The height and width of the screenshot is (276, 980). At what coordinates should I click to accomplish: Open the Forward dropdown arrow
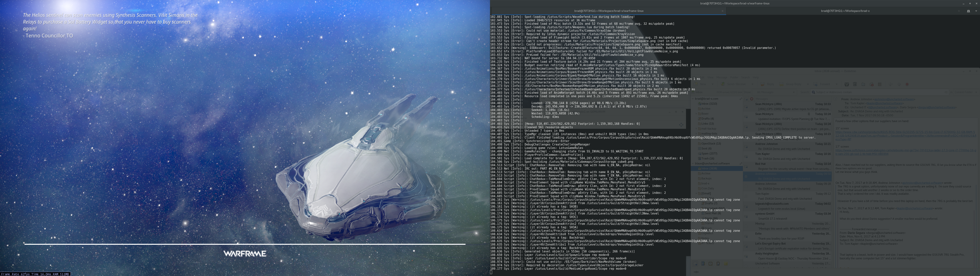click(x=837, y=84)
